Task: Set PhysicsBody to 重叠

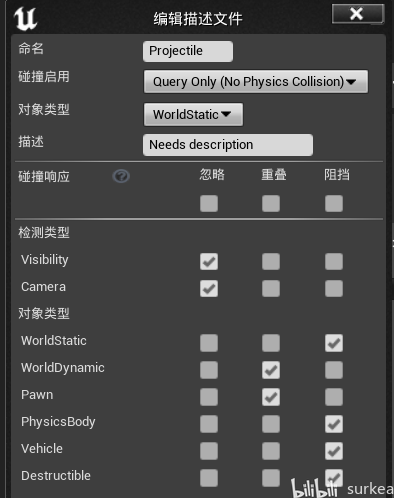Action: pos(271,424)
